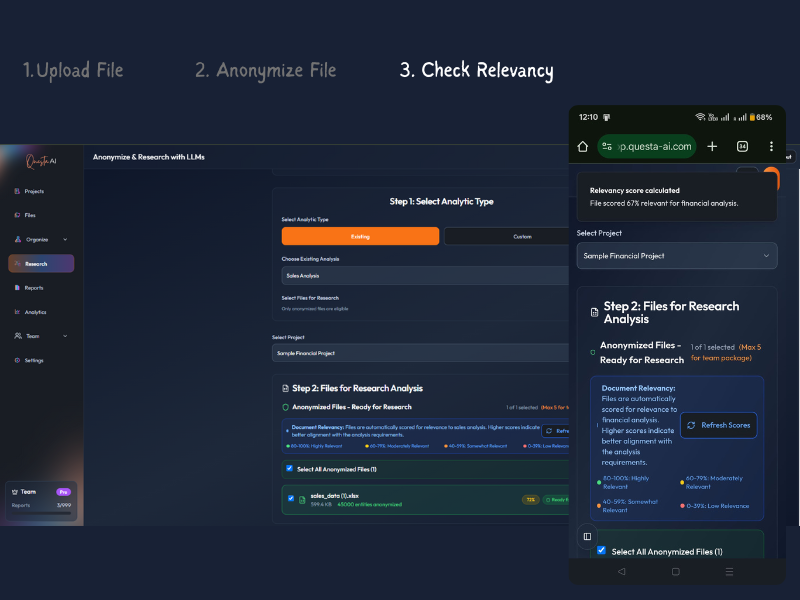Image resolution: width=800 pixels, height=600 pixels.
Task: Click the Questa AI logo
Action: pyautogui.click(x=41, y=161)
